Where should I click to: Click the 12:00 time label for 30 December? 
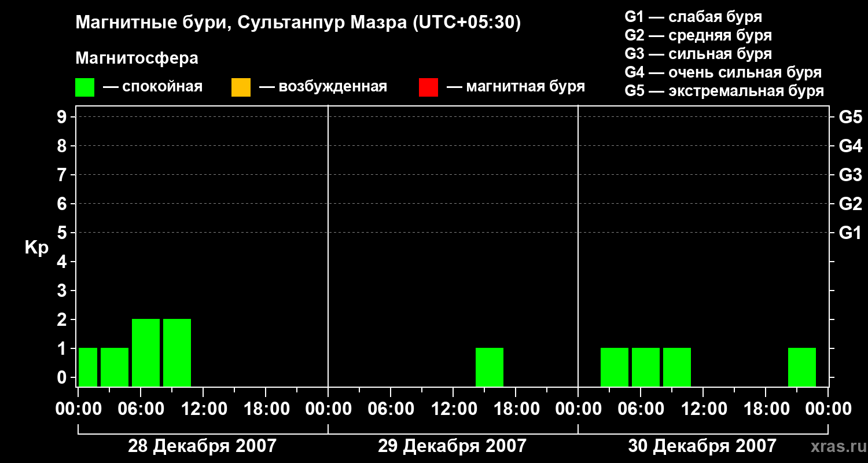[x=703, y=409]
